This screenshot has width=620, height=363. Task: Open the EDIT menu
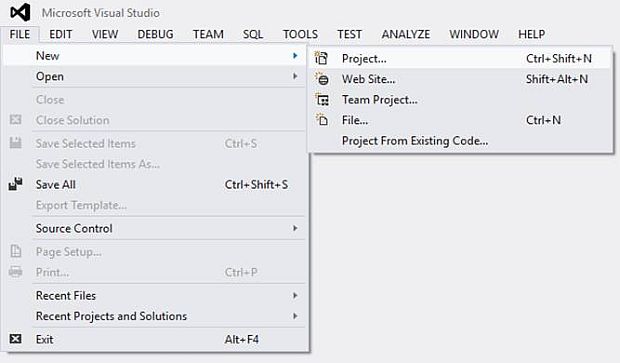(60, 34)
